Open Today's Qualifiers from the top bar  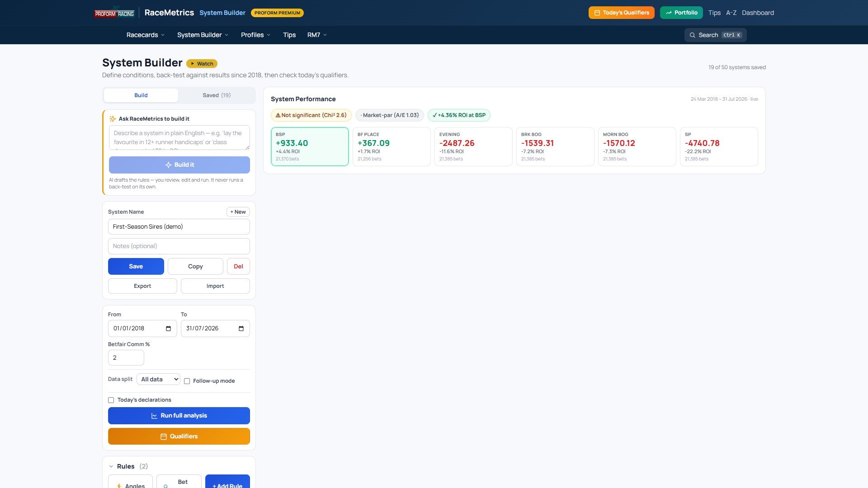(x=621, y=13)
